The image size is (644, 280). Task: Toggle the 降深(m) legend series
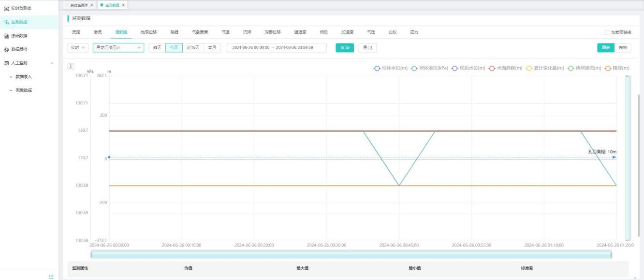[x=608, y=68]
